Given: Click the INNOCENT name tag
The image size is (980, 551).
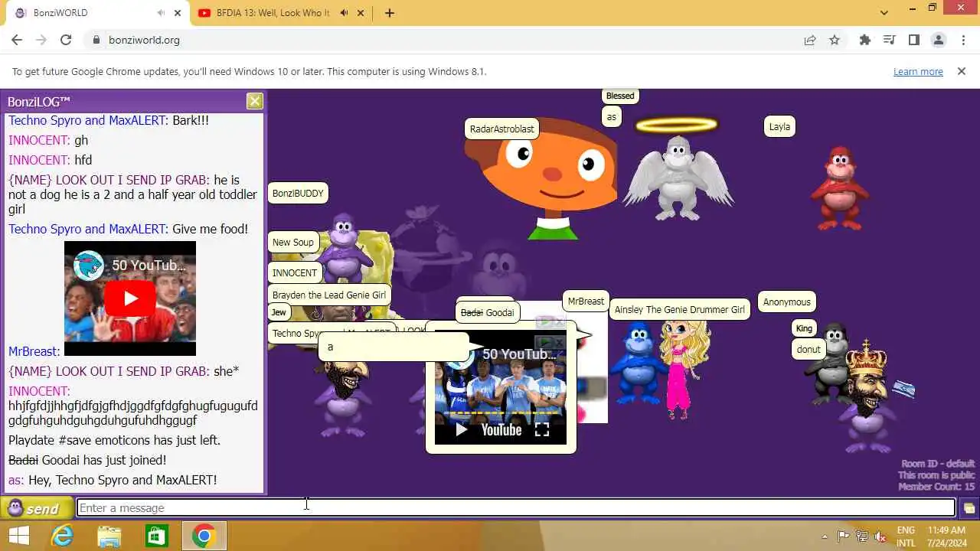Looking at the screenshot, I should click(295, 272).
